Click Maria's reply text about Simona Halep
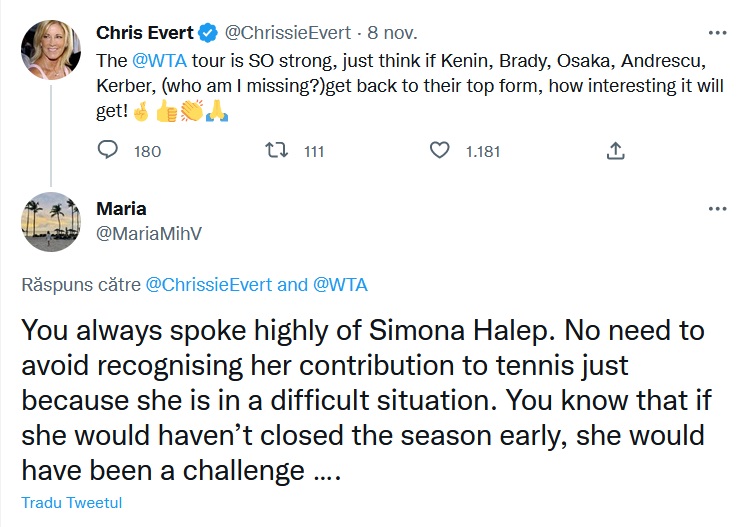The image size is (743, 527). click(x=360, y=400)
